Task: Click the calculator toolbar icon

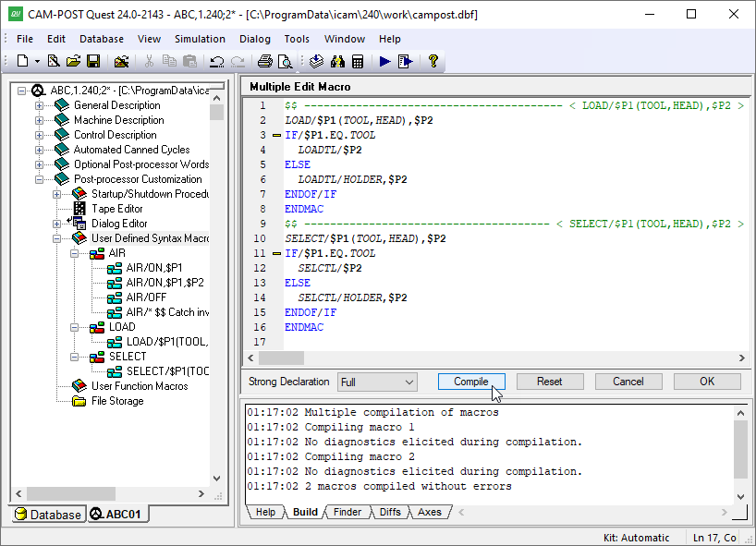Action: (358, 61)
